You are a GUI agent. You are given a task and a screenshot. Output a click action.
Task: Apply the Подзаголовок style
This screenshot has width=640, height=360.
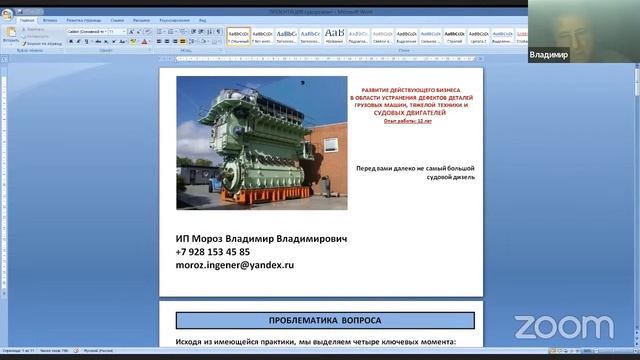tap(358, 36)
